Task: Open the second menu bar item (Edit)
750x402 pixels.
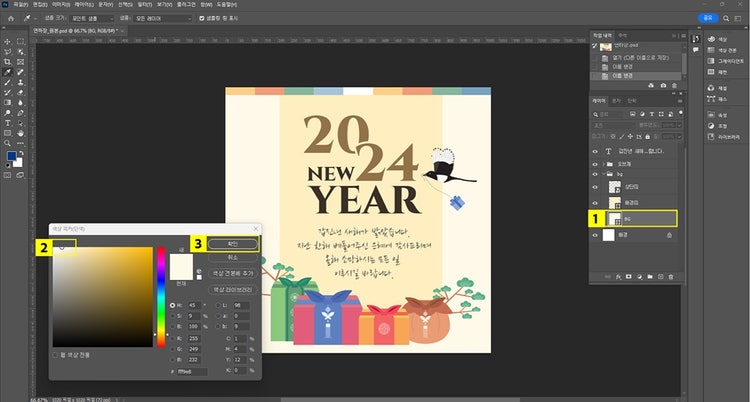Action: coord(40,4)
